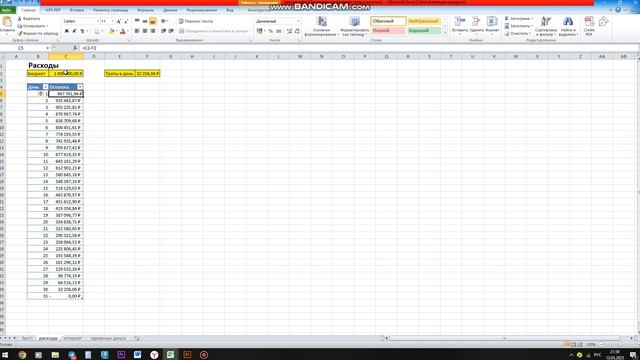This screenshot has height=360, width=640.
Task: Open Sort & Filter menu
Action: (546, 26)
